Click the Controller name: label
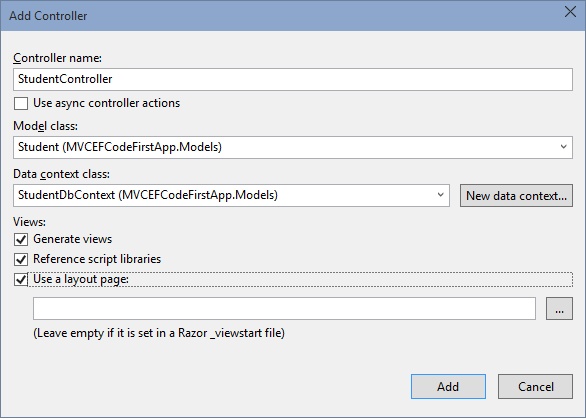586x419 pixels. (58, 58)
